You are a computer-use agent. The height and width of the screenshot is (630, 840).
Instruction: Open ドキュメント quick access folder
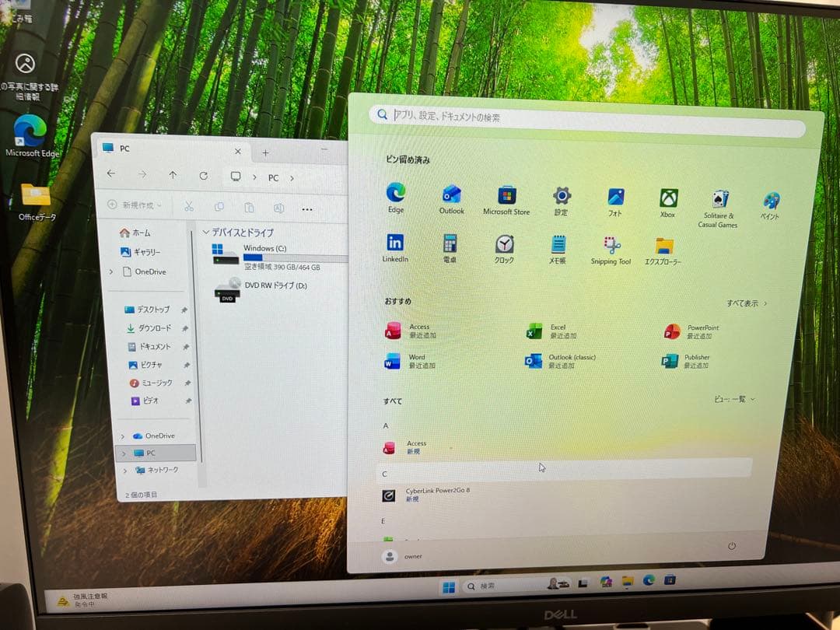(x=150, y=347)
